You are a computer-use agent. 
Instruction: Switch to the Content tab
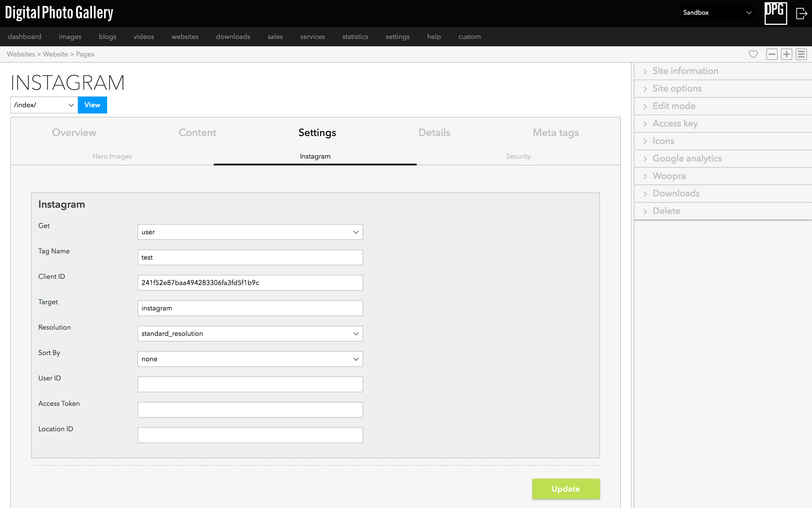pos(197,132)
